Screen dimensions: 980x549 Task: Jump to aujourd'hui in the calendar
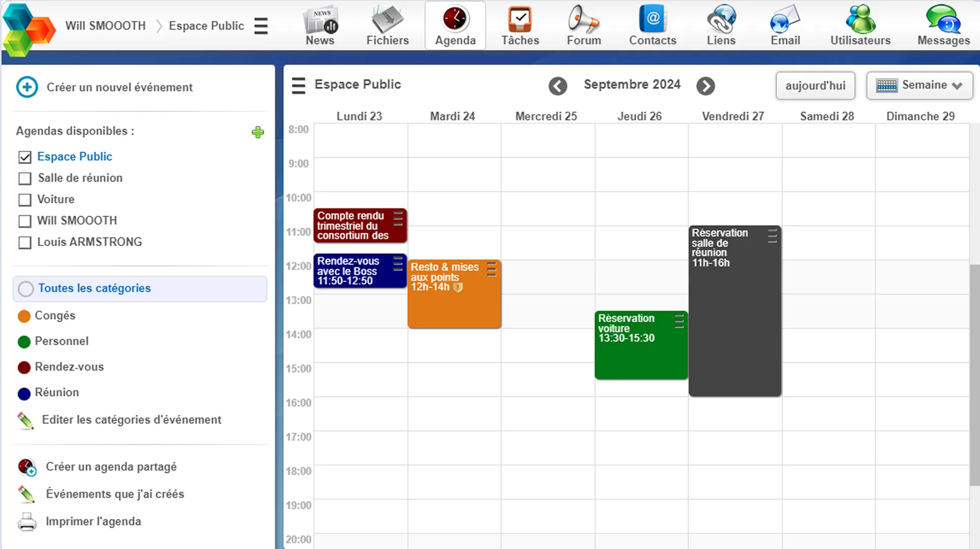(815, 85)
